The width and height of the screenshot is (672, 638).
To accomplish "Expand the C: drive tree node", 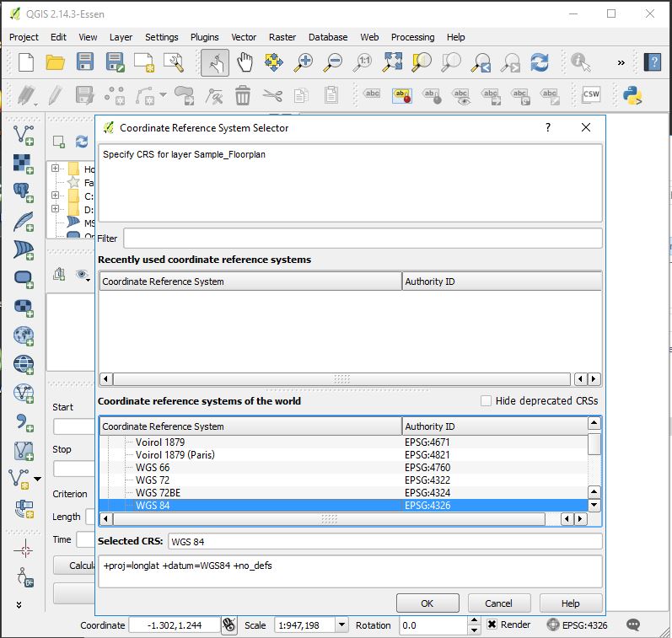I will click(55, 195).
